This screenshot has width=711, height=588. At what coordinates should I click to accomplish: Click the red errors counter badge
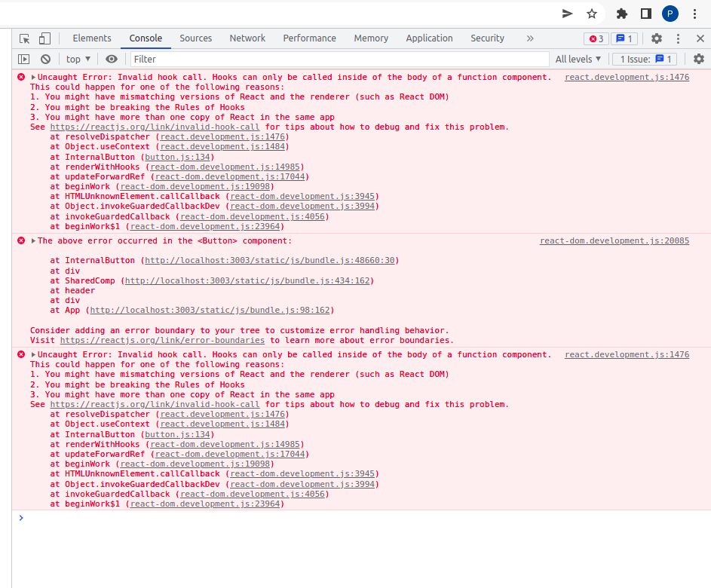point(596,38)
